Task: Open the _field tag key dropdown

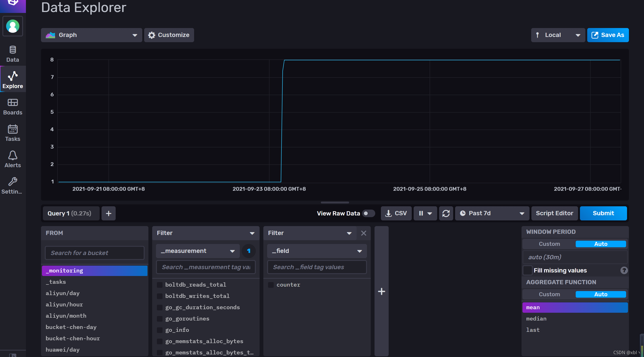Action: point(317,251)
